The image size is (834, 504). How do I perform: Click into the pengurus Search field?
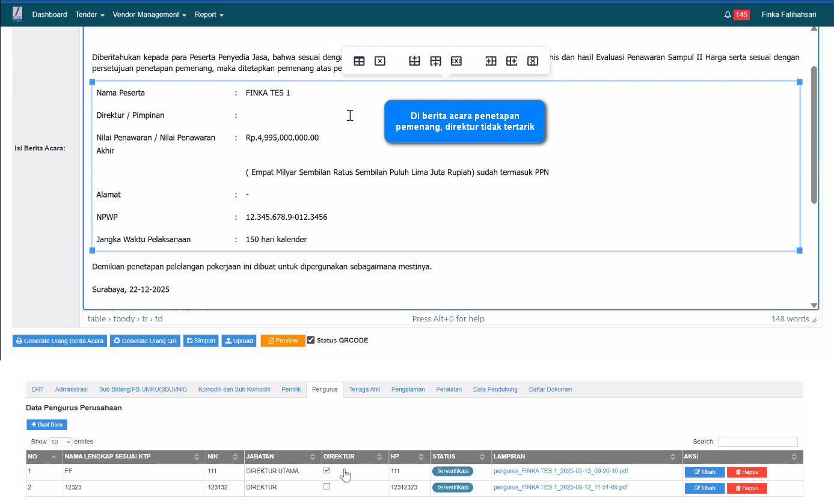pyautogui.click(x=757, y=442)
